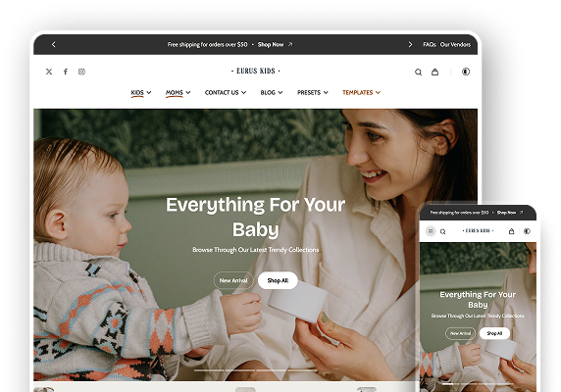
Task: Toggle the dark mode switch in the desktop header
Action: 466,72
